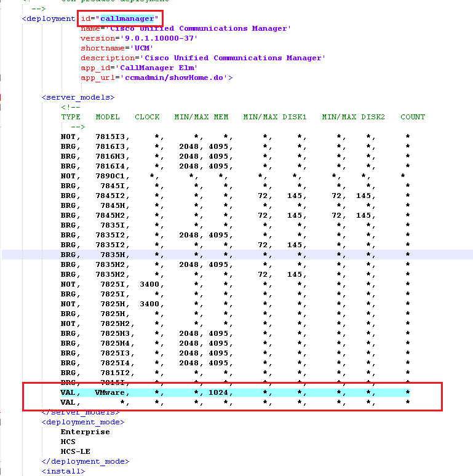Click the '<install>' tag
This screenshot has height=476, width=473.
point(63,471)
